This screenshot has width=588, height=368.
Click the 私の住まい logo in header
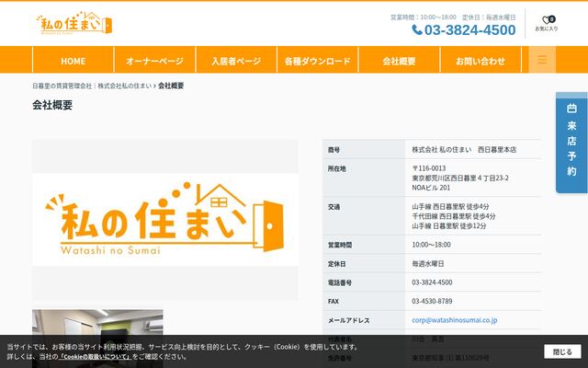point(74,23)
